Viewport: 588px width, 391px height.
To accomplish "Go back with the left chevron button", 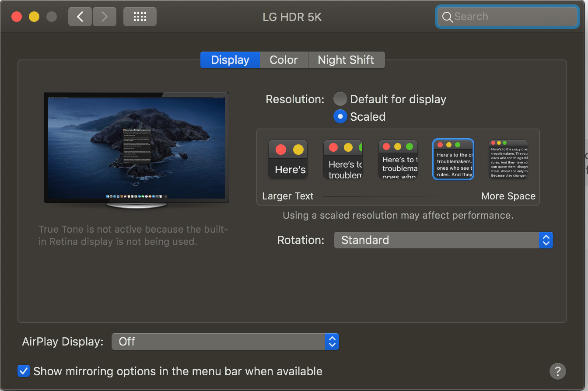I will click(80, 17).
